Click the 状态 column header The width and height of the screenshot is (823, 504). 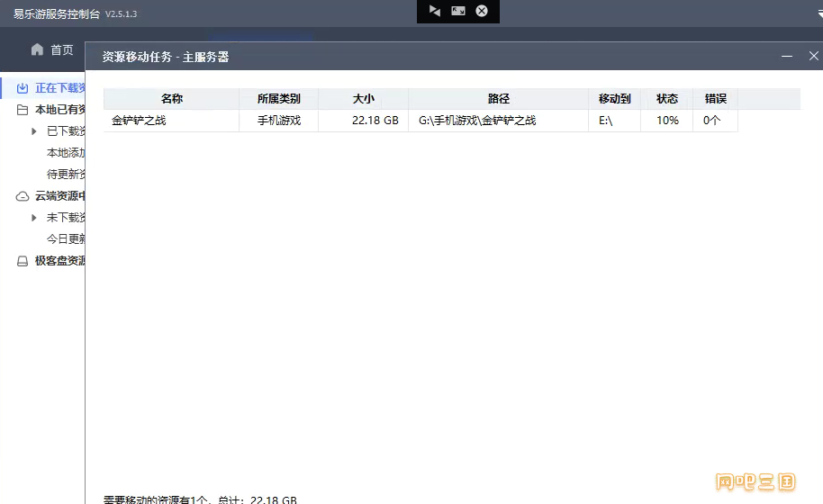666,99
